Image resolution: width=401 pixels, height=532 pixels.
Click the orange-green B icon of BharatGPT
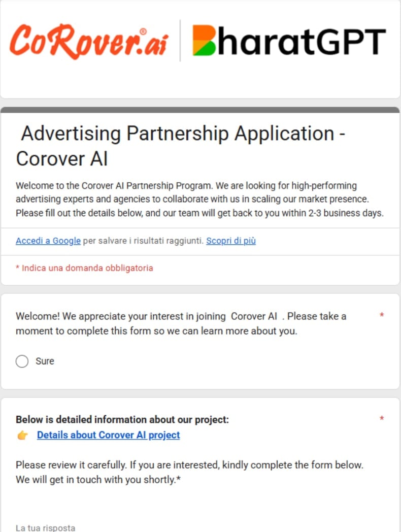209,41
